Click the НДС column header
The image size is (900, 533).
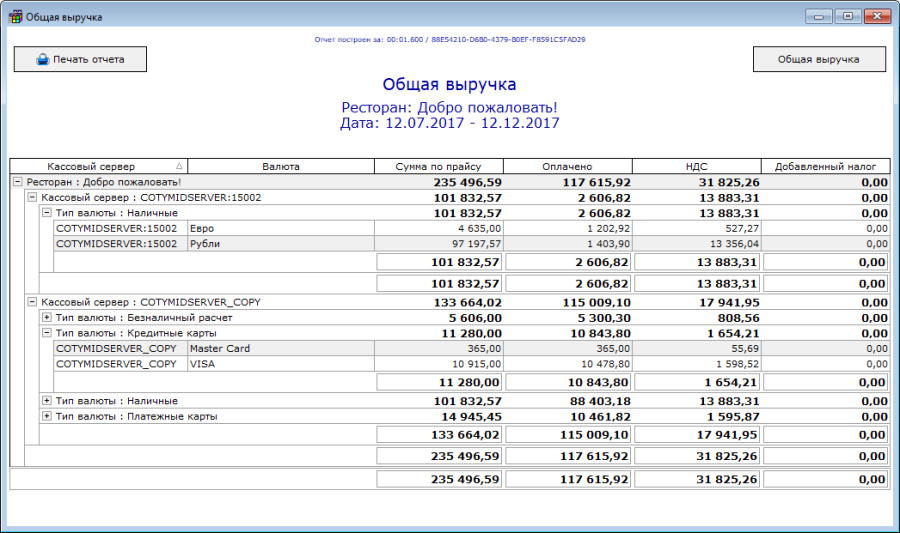[x=696, y=166]
